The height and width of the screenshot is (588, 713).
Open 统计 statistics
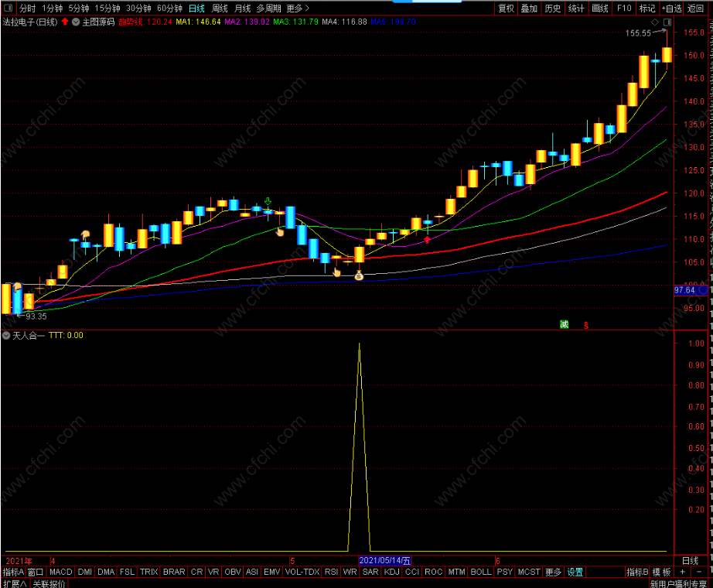point(576,9)
